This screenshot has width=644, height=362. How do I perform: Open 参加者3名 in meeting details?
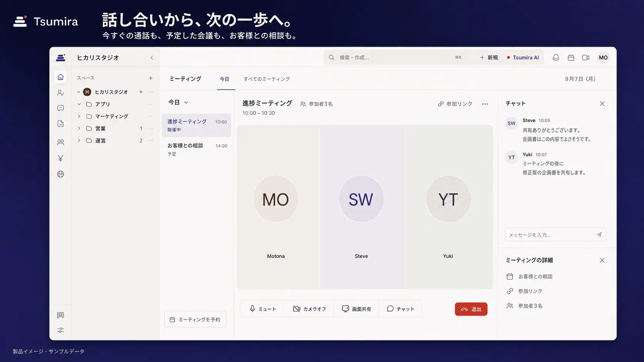pos(524,306)
